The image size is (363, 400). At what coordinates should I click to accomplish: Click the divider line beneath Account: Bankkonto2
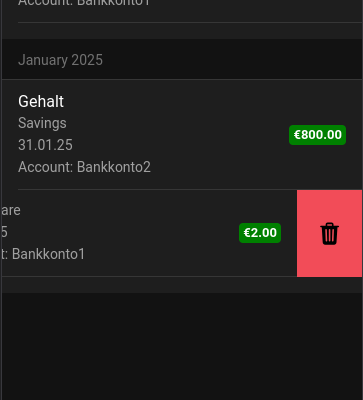tap(190, 189)
